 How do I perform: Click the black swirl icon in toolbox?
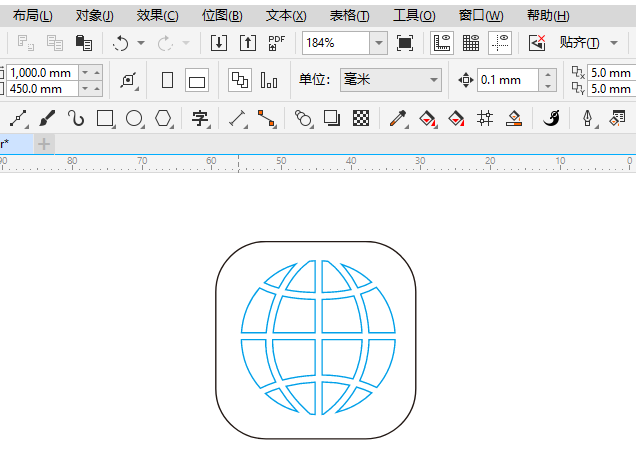551,118
